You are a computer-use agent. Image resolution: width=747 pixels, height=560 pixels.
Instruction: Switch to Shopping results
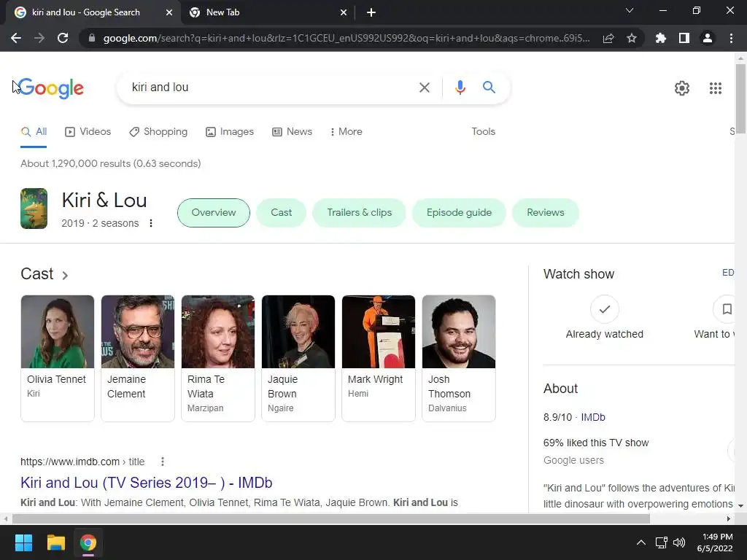158,132
